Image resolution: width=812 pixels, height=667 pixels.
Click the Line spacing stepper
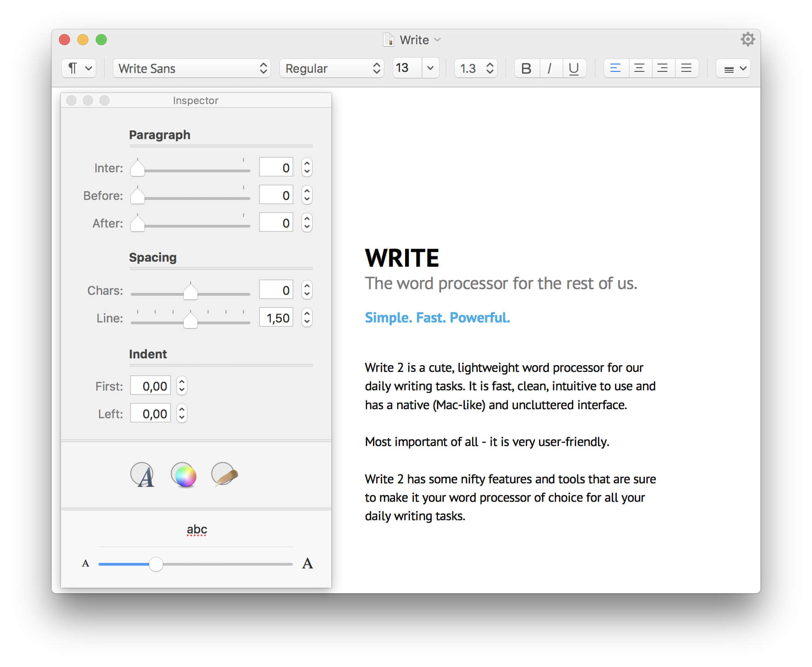307,317
